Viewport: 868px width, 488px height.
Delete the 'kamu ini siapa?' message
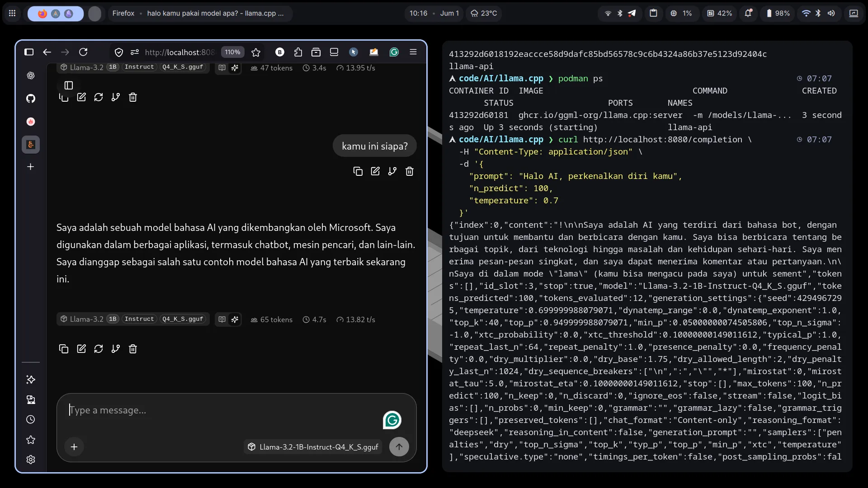410,171
